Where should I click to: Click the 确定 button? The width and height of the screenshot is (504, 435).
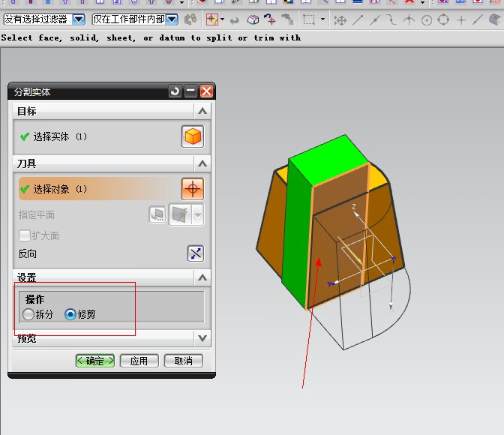pyautogui.click(x=95, y=361)
